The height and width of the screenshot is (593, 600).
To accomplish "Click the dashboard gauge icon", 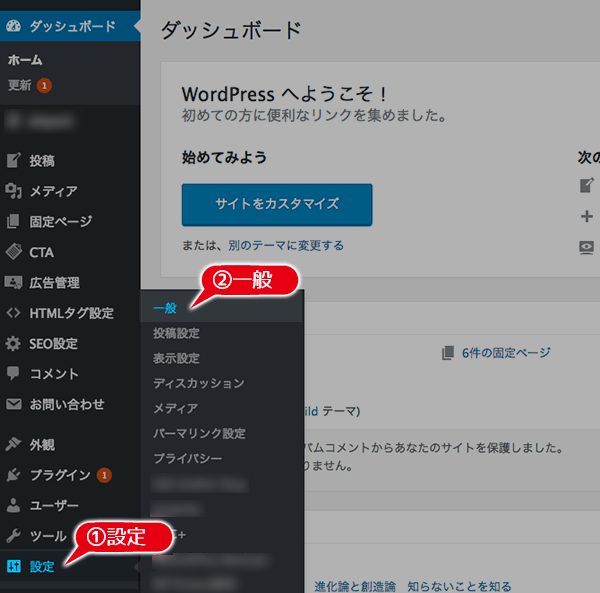I will [x=14, y=26].
